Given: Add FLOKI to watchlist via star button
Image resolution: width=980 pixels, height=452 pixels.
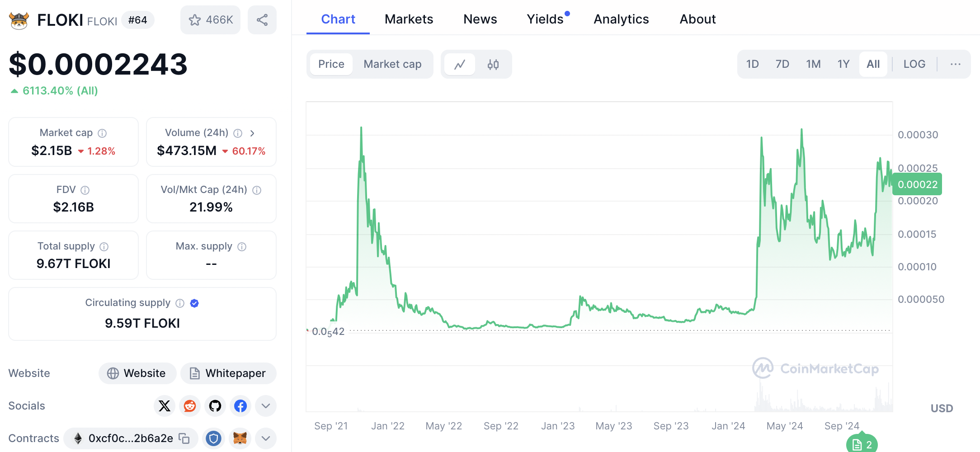Looking at the screenshot, I should tap(210, 20).
